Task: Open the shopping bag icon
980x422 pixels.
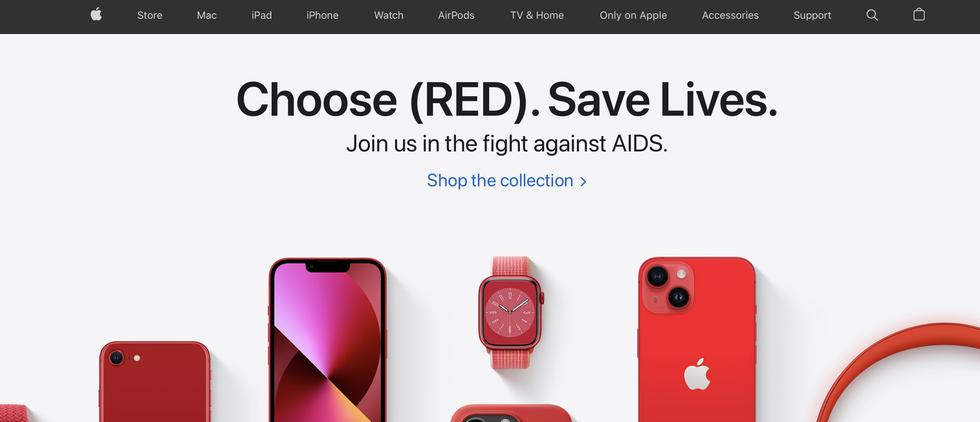Action: (919, 14)
